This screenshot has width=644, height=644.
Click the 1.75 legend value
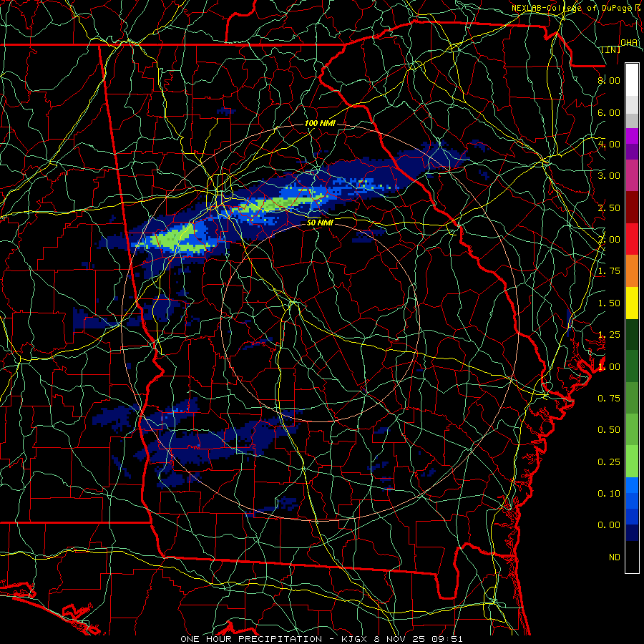coord(609,271)
